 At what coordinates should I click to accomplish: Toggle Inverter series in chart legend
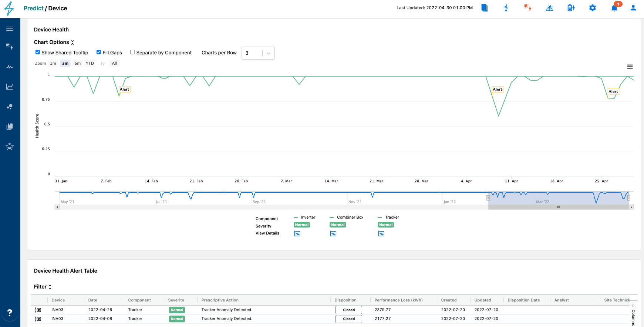pyautogui.click(x=304, y=218)
